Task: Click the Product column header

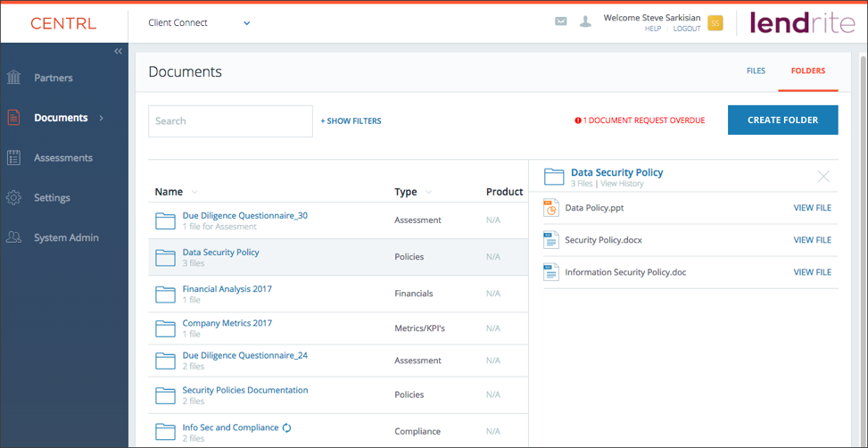Action: [504, 192]
